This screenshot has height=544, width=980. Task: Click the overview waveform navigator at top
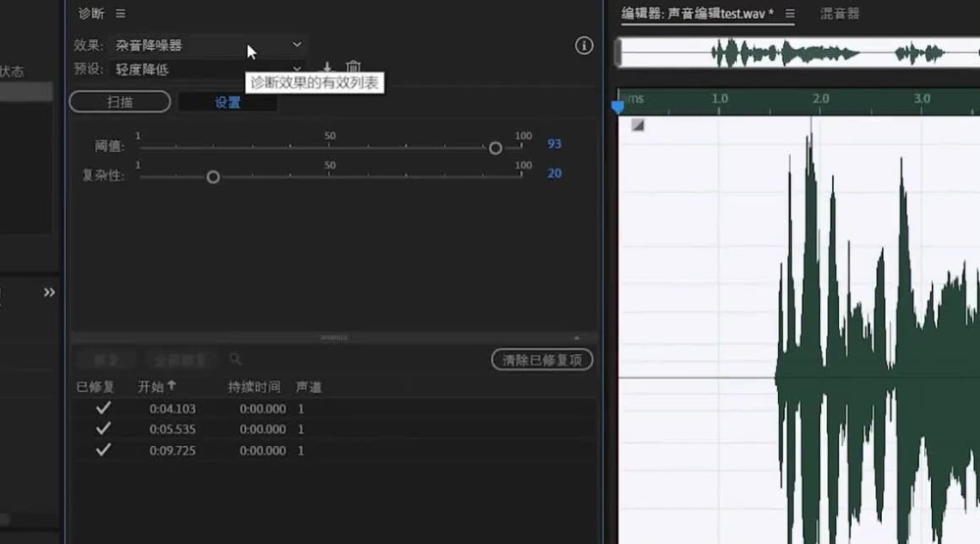point(798,53)
